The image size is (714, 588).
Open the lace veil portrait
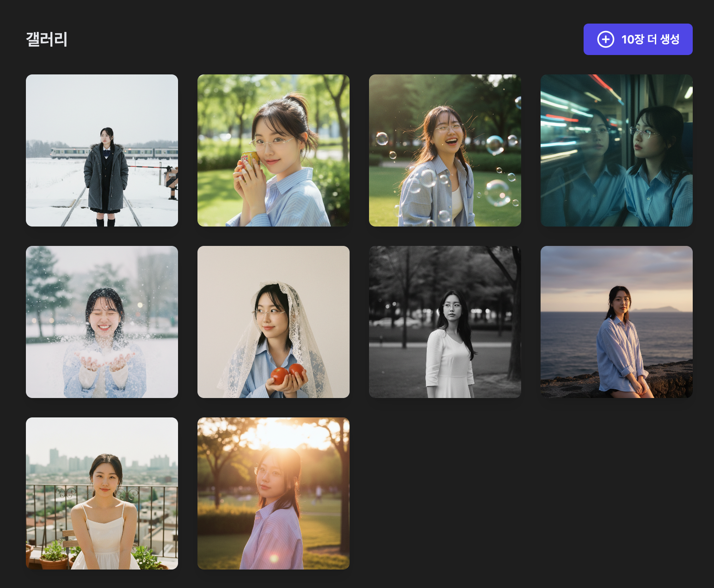tap(273, 322)
